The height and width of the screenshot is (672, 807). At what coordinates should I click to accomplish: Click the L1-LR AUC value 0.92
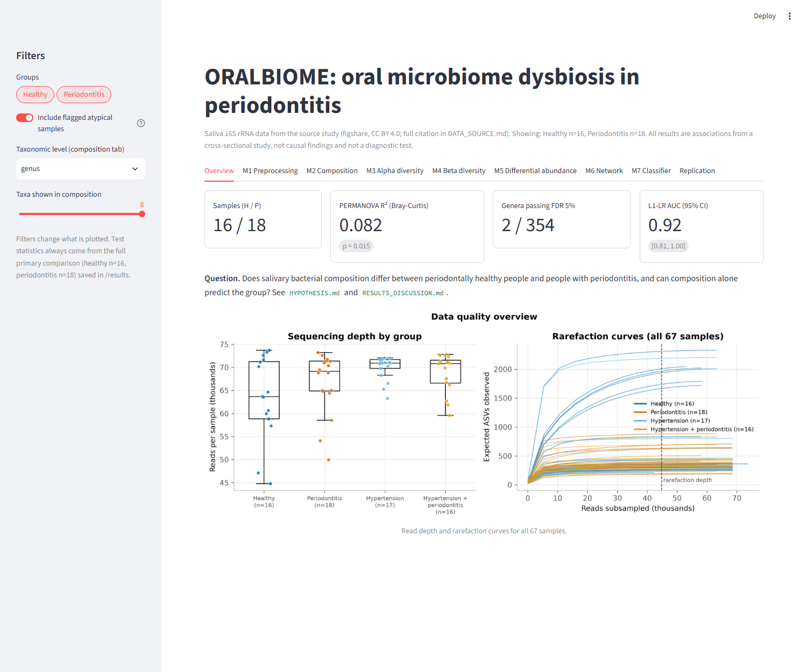coord(665,225)
